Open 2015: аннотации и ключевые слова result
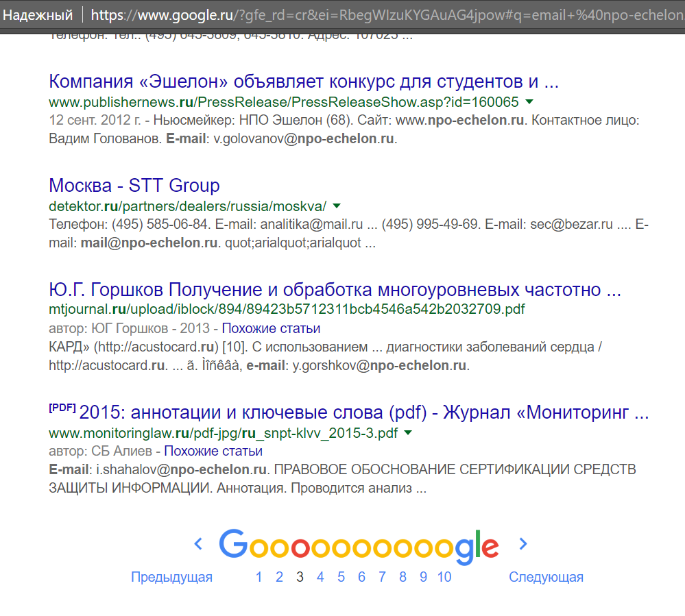 (x=363, y=413)
